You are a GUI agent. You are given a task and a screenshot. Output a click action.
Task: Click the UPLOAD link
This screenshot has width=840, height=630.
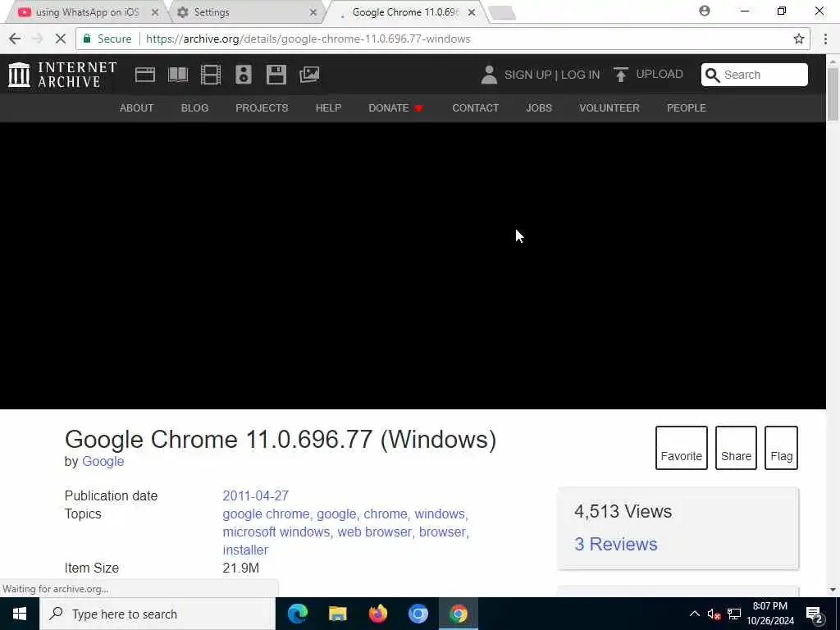(660, 74)
